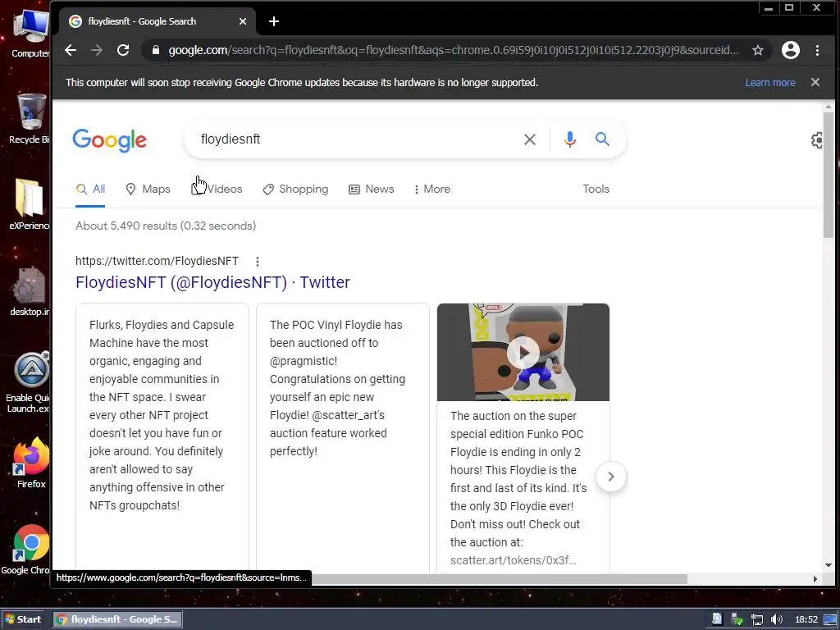Start voice search with the microphone

[x=570, y=139]
